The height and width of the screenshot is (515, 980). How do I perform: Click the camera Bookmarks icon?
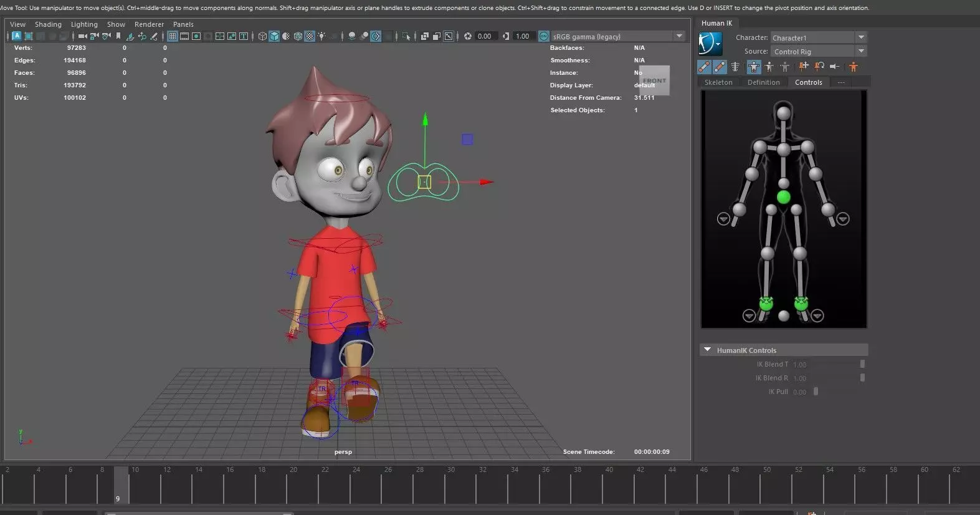(x=118, y=36)
